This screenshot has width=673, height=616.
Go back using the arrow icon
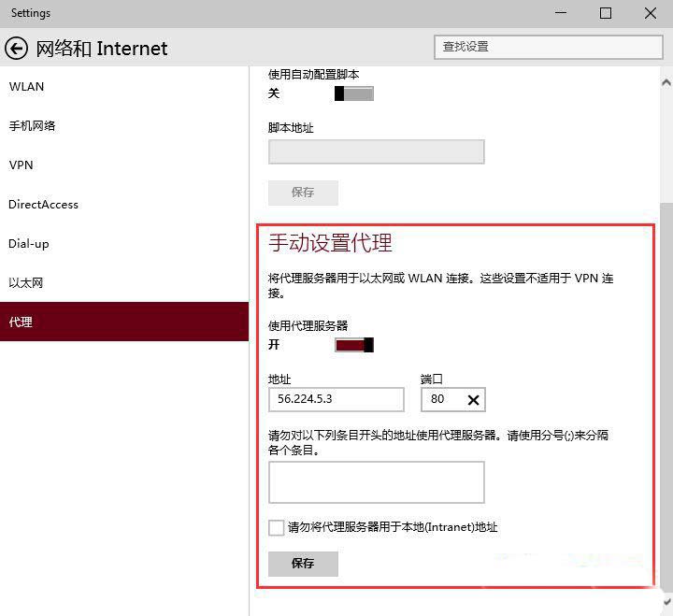tap(16, 48)
